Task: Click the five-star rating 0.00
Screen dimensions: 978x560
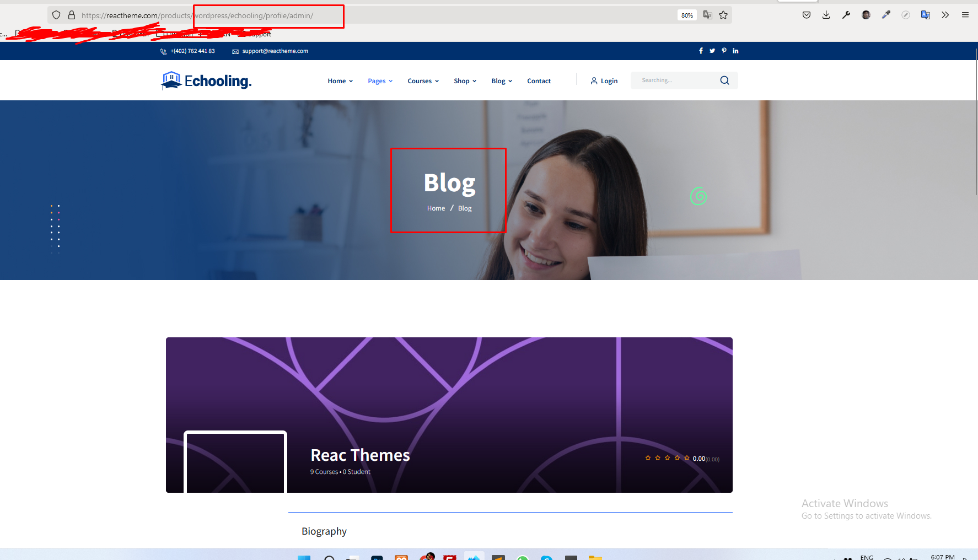Action: click(x=682, y=459)
